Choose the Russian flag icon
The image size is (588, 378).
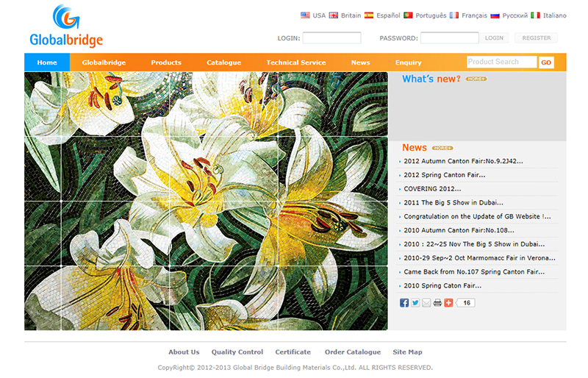tap(495, 15)
